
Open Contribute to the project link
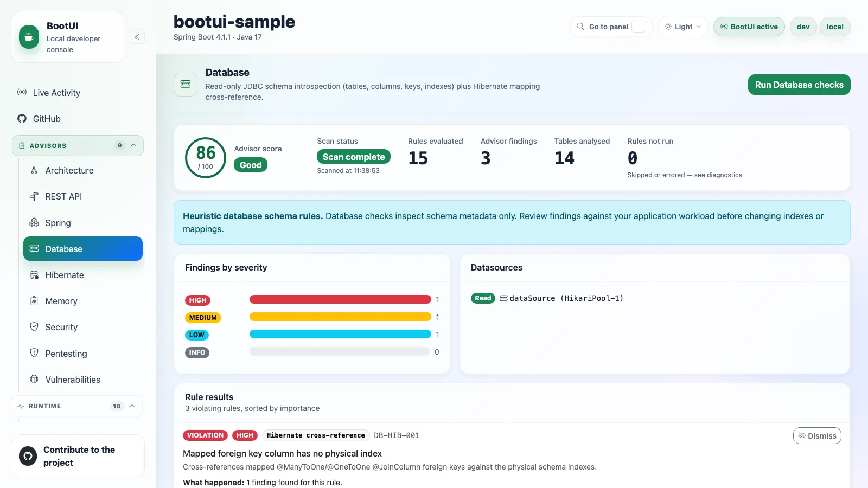[x=78, y=456]
